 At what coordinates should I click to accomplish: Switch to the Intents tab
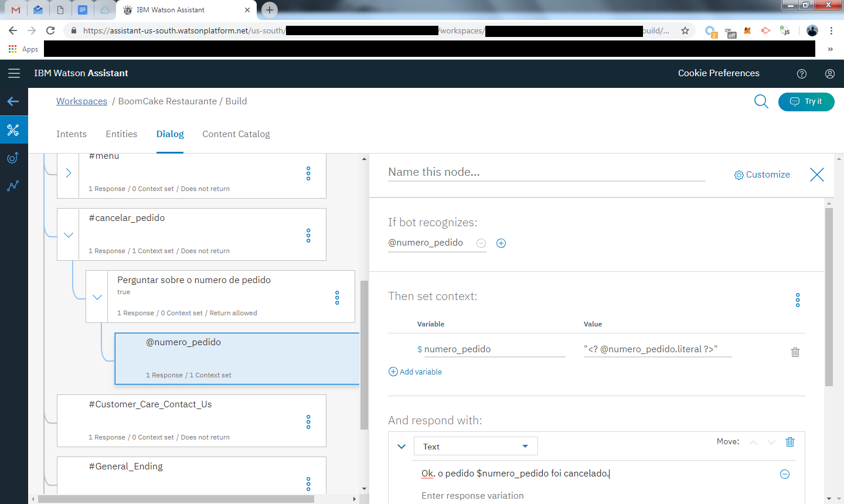(x=72, y=134)
